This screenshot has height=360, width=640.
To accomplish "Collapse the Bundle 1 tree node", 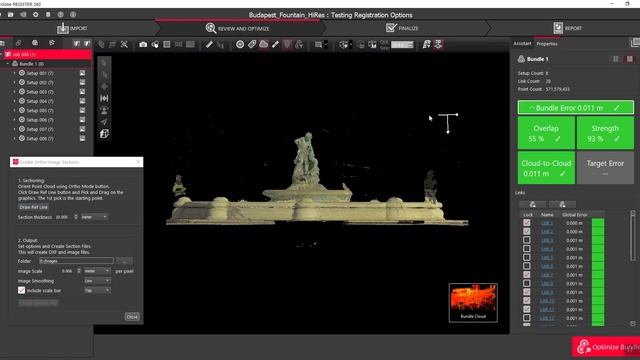I will (x=8, y=64).
